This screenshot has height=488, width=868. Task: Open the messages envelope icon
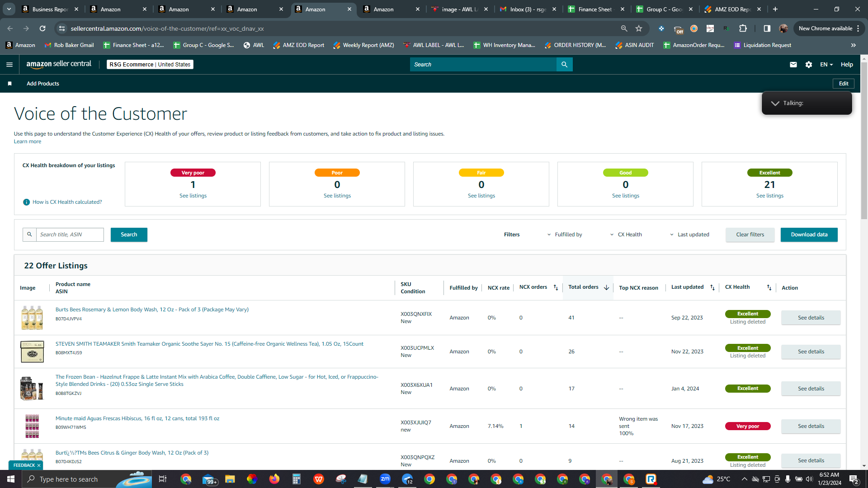tap(793, 65)
